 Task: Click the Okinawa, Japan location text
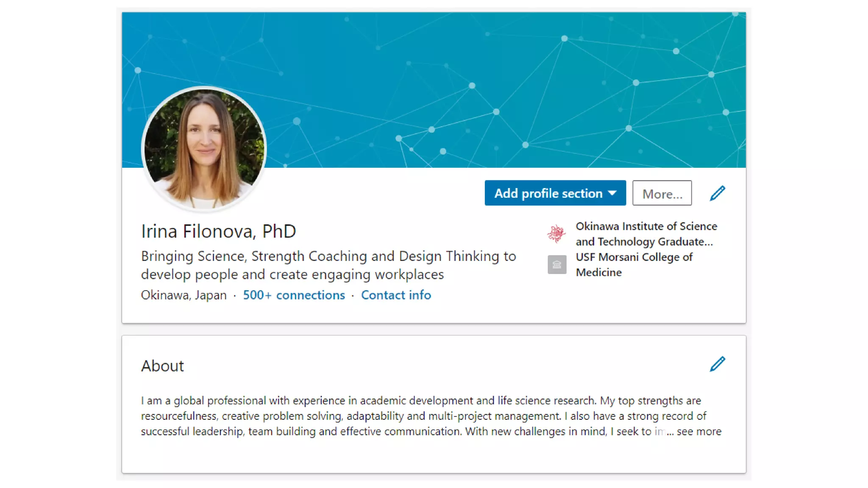pyautogui.click(x=184, y=295)
